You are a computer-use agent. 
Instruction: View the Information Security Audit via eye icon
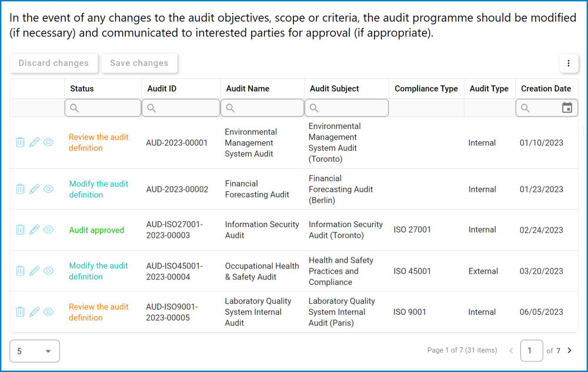[x=48, y=230]
